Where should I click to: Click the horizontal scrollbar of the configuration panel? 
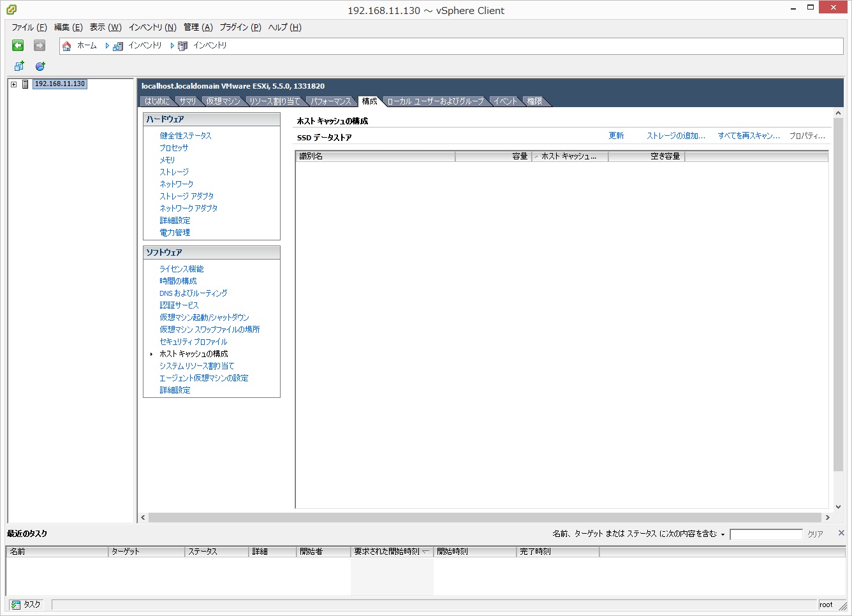[x=485, y=518]
